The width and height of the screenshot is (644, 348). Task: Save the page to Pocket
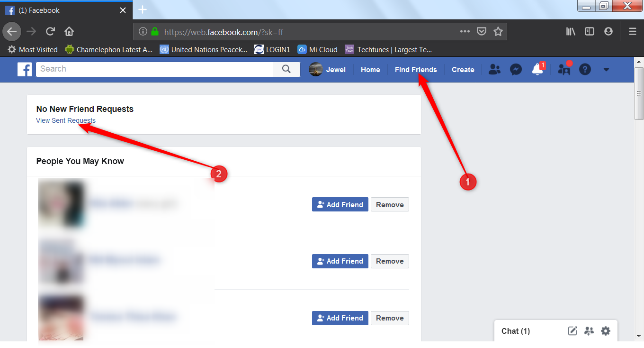(x=482, y=32)
